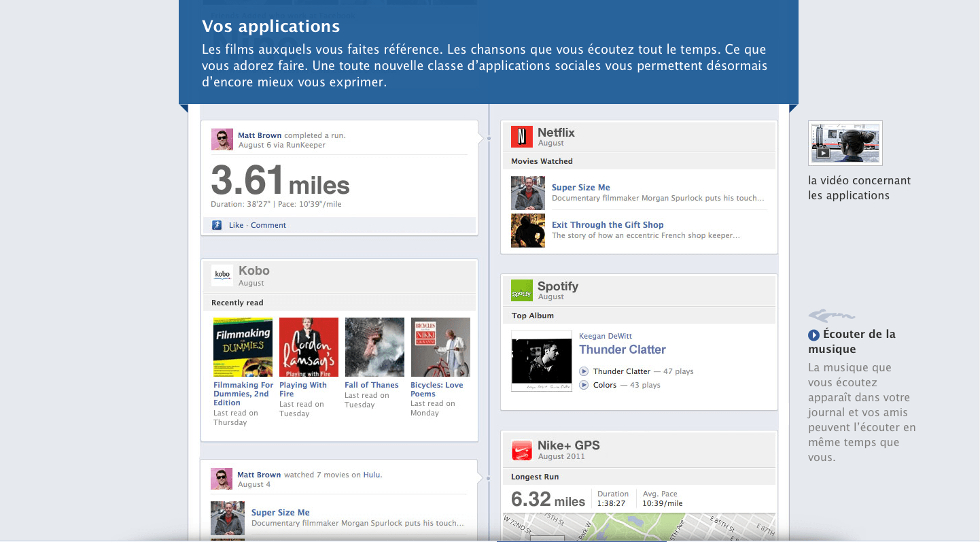Click Matt Brown's avatar in the Hulu post

click(x=222, y=479)
